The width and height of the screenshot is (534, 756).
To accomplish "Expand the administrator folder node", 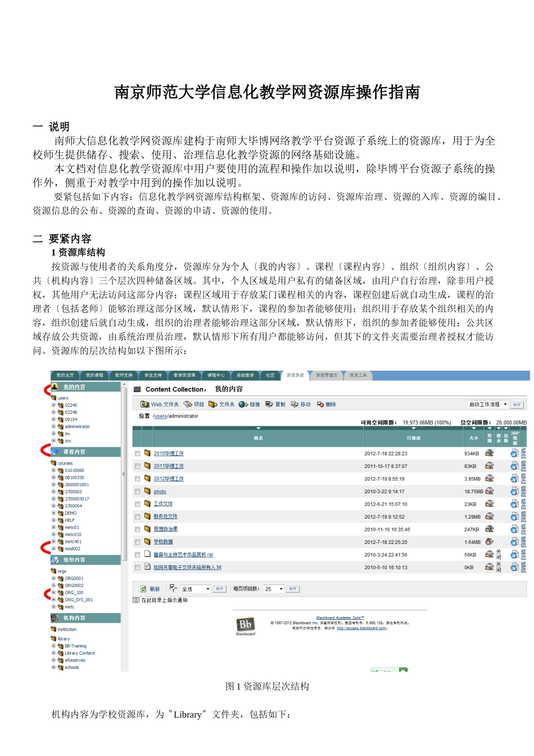I will 53,426.
